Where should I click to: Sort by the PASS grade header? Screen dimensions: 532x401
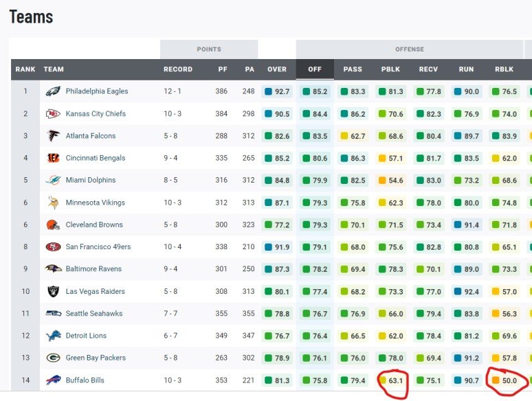(353, 69)
